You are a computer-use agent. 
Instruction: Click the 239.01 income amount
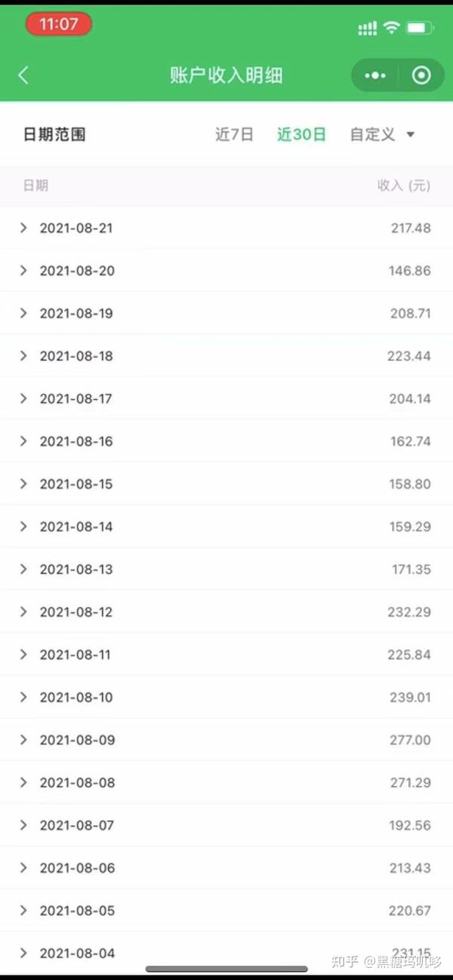coord(410,697)
